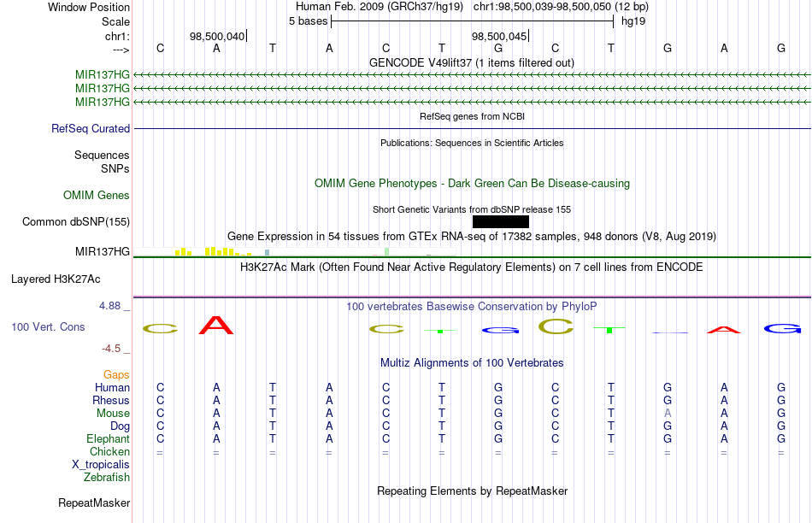Click the 98,500,040 coordinate marker
Screen dimensions: 812x523
pos(217,36)
